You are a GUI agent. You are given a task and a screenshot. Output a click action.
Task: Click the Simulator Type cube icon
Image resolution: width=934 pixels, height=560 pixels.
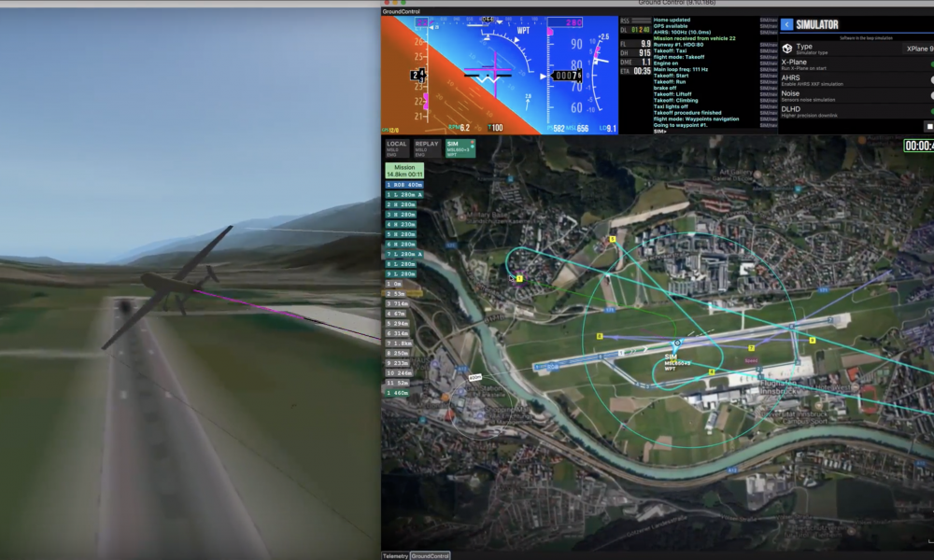[787, 49]
